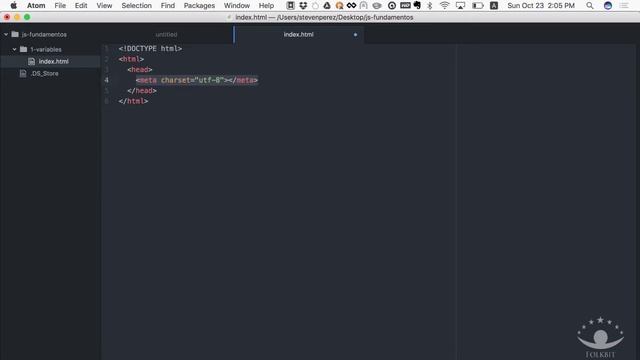Open the Atom application menu
Viewport: 640px width, 360px height.
coord(36,5)
